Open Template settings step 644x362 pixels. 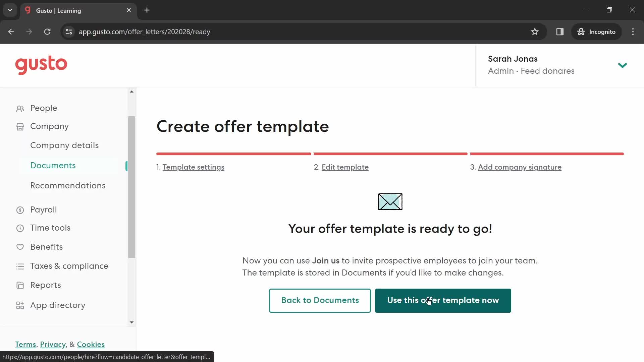click(x=193, y=168)
